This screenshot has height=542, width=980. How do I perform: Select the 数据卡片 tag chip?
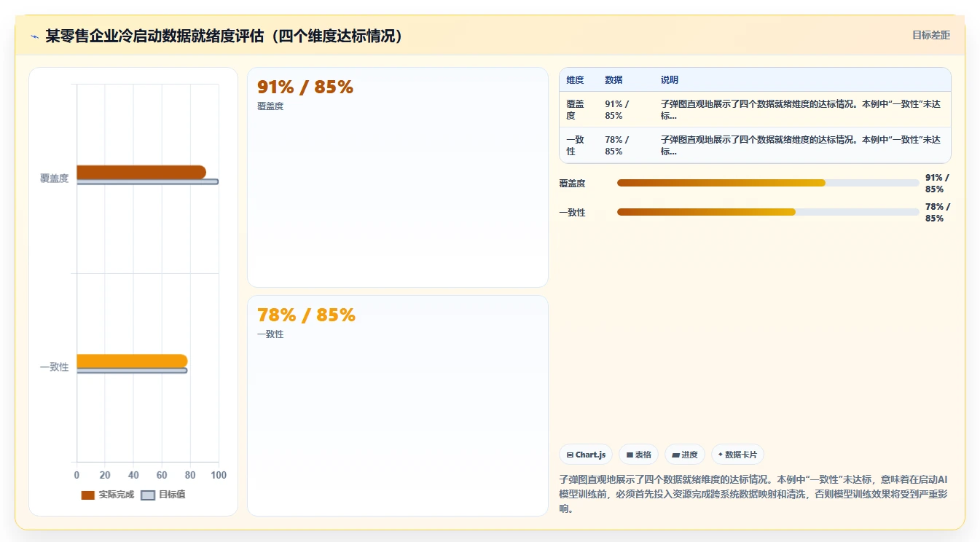737,455
